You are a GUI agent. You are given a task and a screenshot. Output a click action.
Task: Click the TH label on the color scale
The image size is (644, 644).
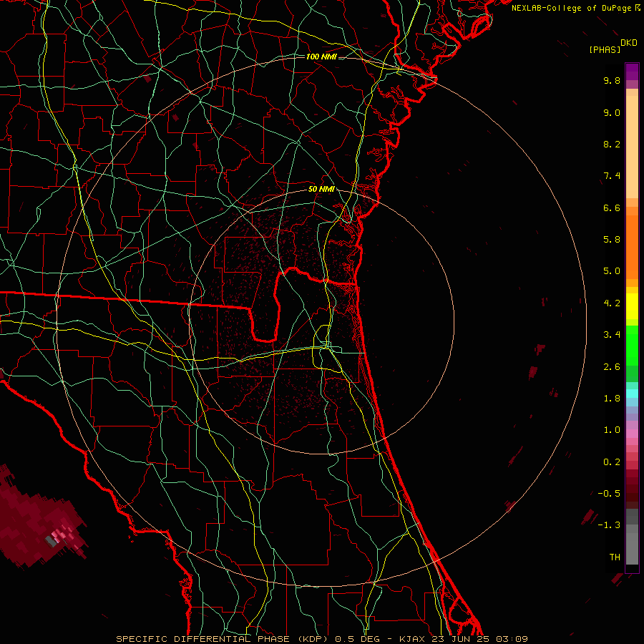pyautogui.click(x=615, y=557)
